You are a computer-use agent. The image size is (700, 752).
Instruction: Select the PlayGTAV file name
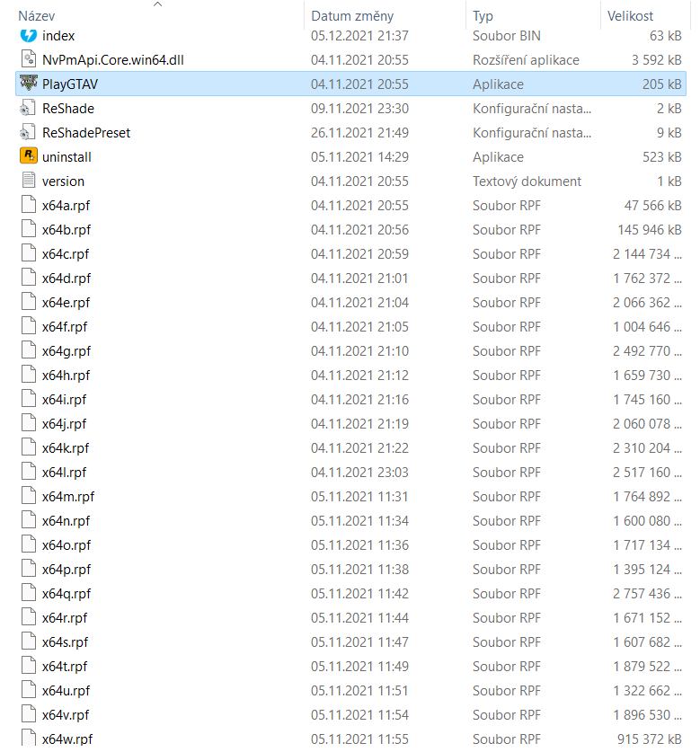coord(70,84)
